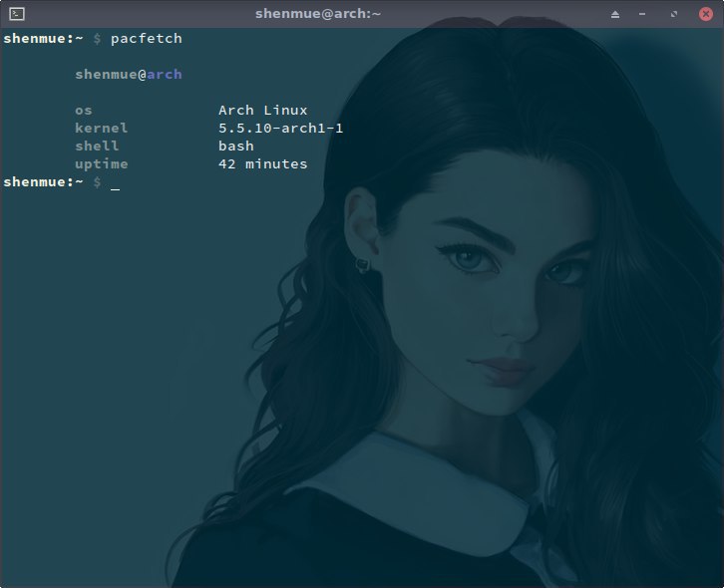Maximize the terminal window
This screenshot has height=588, width=724.
[x=674, y=14]
